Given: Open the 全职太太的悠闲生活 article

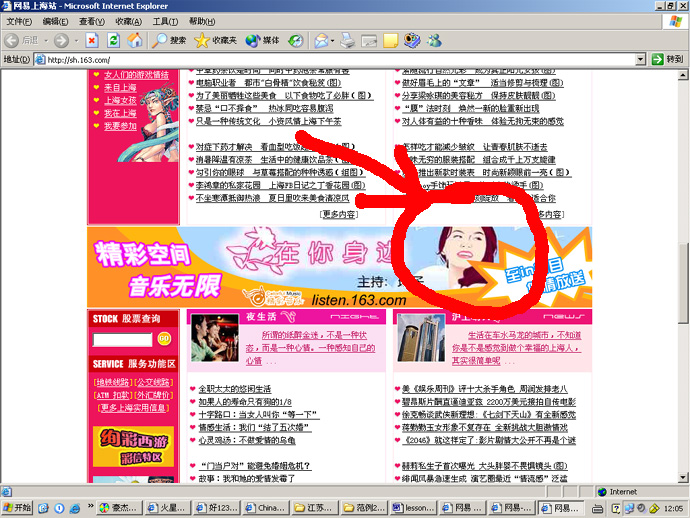Looking at the screenshot, I should pos(235,389).
